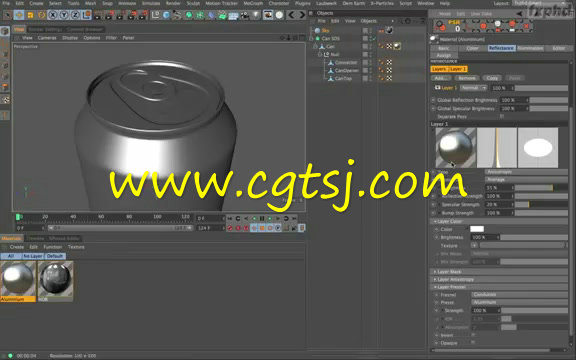Collapse the Layer Fresnel section
This screenshot has height=360, width=576.
498,287
